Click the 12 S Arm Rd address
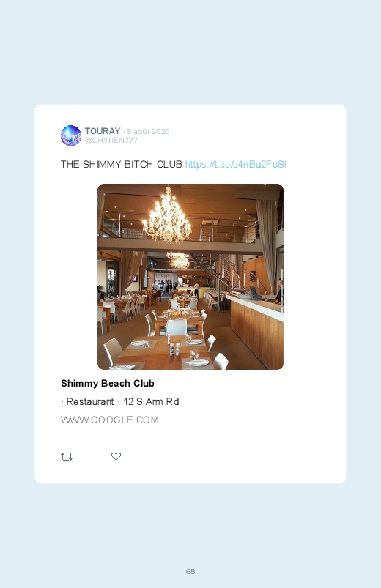This screenshot has width=381, height=588. (x=151, y=401)
